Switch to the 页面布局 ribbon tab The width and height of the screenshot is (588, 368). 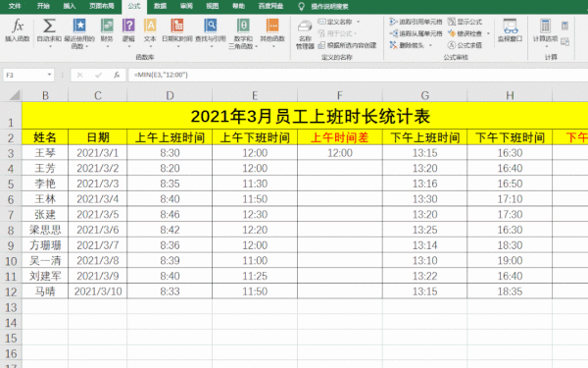coord(101,6)
